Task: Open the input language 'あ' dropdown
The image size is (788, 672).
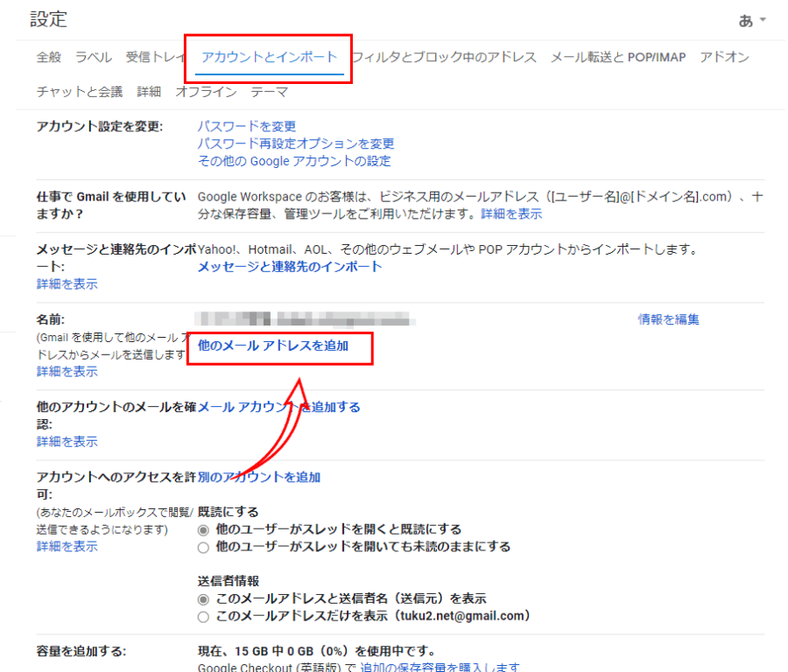Action: [752, 21]
